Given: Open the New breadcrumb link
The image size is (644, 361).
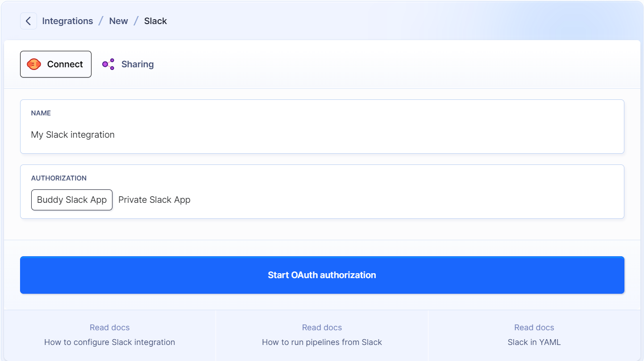Looking at the screenshot, I should 118,21.
